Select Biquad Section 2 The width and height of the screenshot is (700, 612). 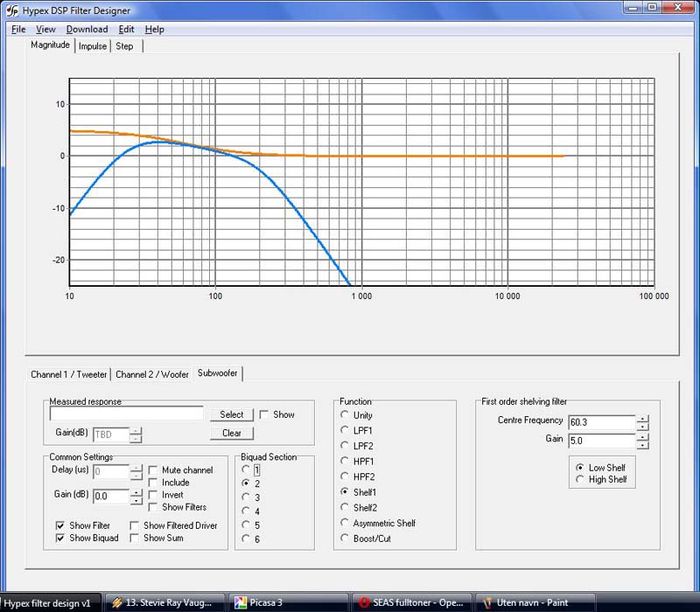tap(246, 483)
